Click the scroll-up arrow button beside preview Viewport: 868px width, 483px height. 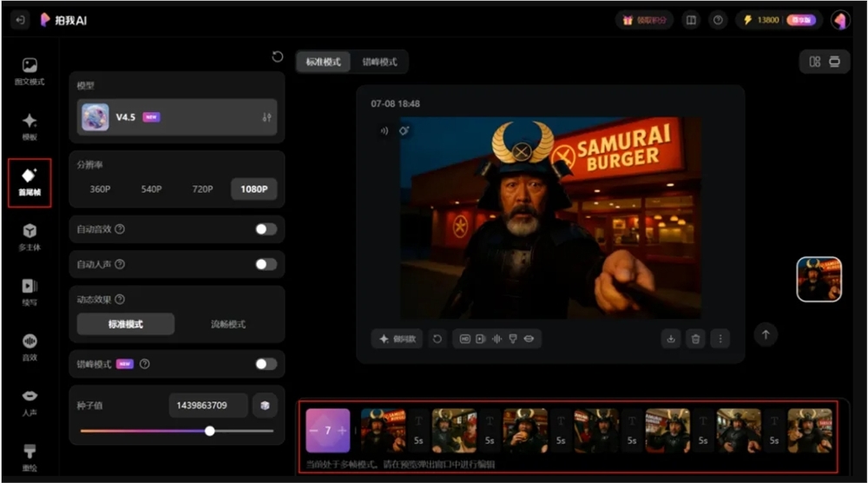pos(765,334)
